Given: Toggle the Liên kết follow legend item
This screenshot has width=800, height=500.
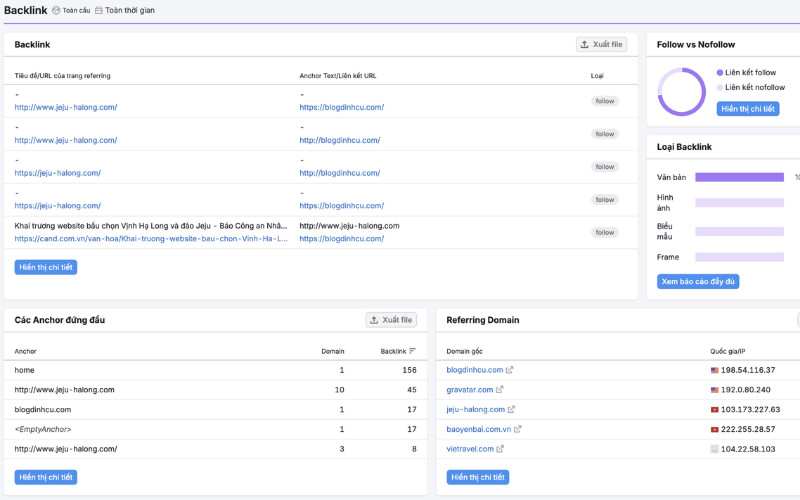Looking at the screenshot, I should click(x=746, y=72).
